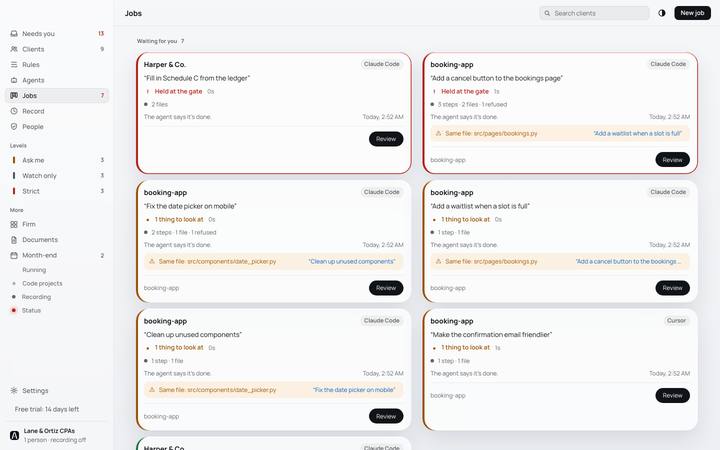Open the Month-end calendar icon
This screenshot has height=450, width=720.
14,255
